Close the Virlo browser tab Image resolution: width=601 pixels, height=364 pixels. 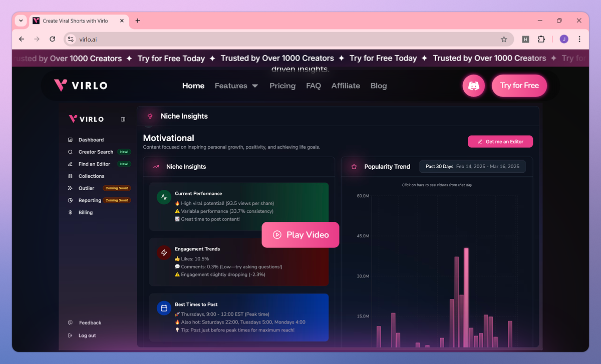tap(122, 21)
